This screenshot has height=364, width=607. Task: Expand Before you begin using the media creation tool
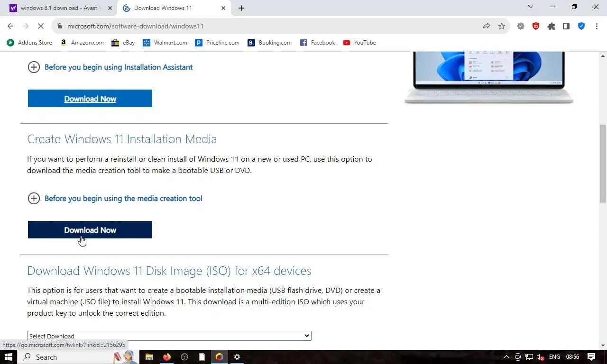(115, 199)
